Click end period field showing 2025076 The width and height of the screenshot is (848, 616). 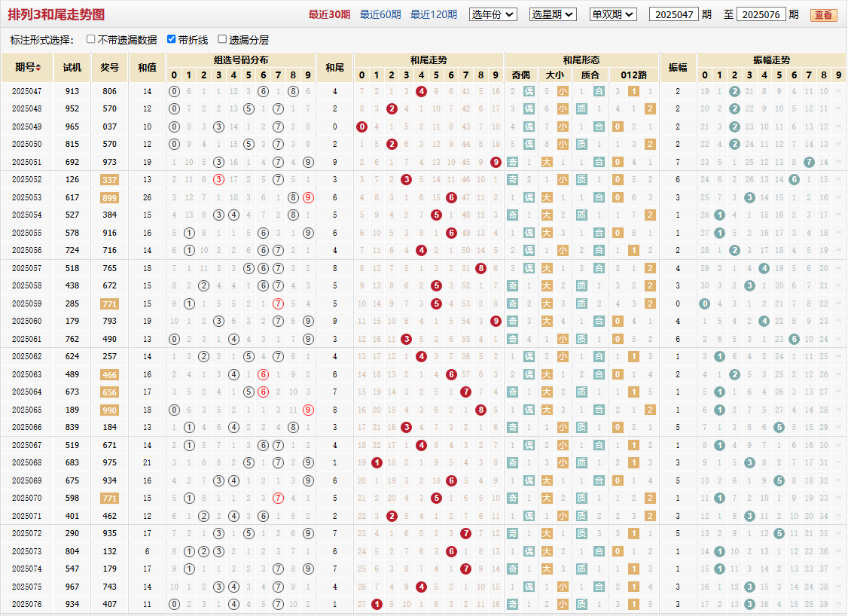(x=761, y=14)
